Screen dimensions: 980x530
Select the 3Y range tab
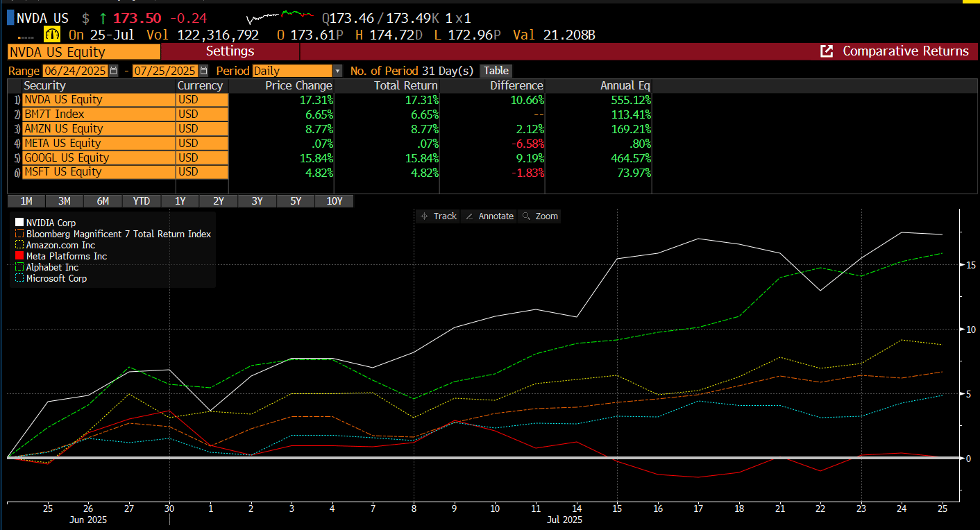[257, 201]
